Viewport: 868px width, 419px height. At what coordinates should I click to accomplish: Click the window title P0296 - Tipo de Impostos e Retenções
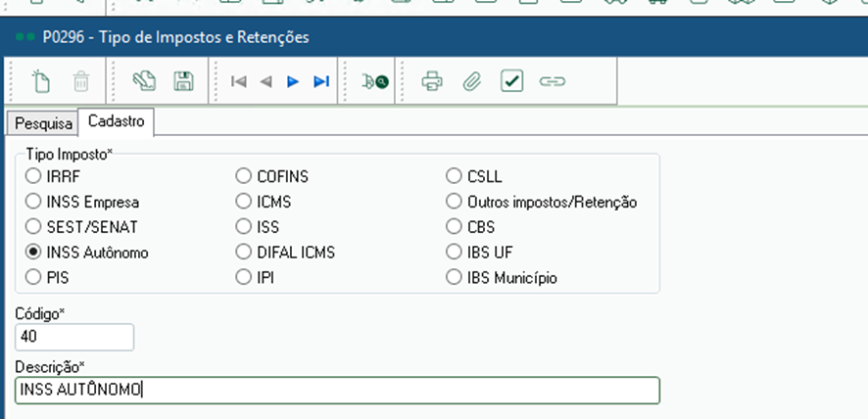pyautogui.click(x=176, y=37)
